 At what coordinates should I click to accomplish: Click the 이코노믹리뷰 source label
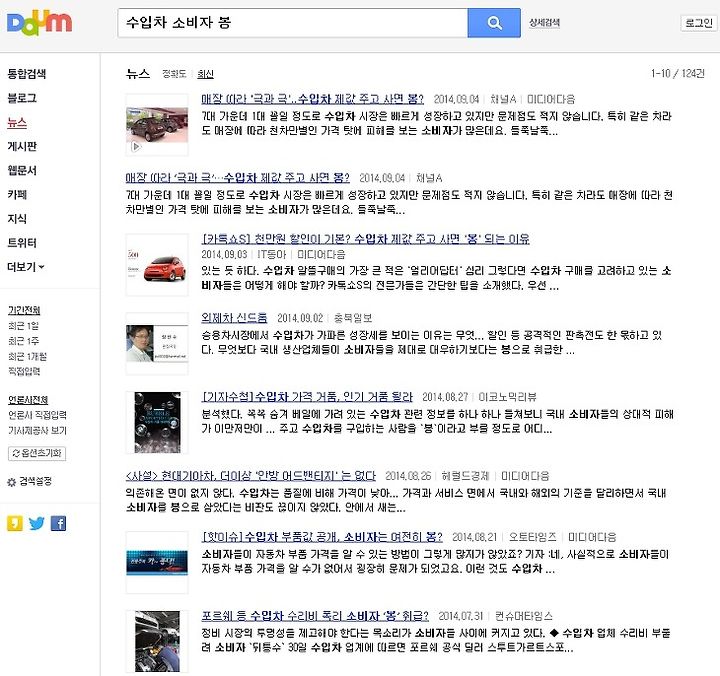coord(507,397)
